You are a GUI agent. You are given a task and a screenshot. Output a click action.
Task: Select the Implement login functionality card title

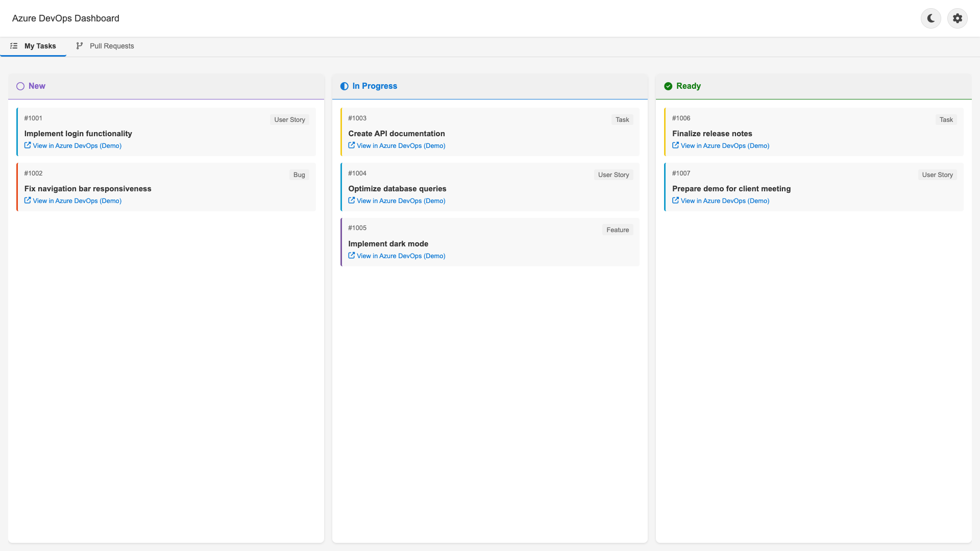click(x=78, y=134)
